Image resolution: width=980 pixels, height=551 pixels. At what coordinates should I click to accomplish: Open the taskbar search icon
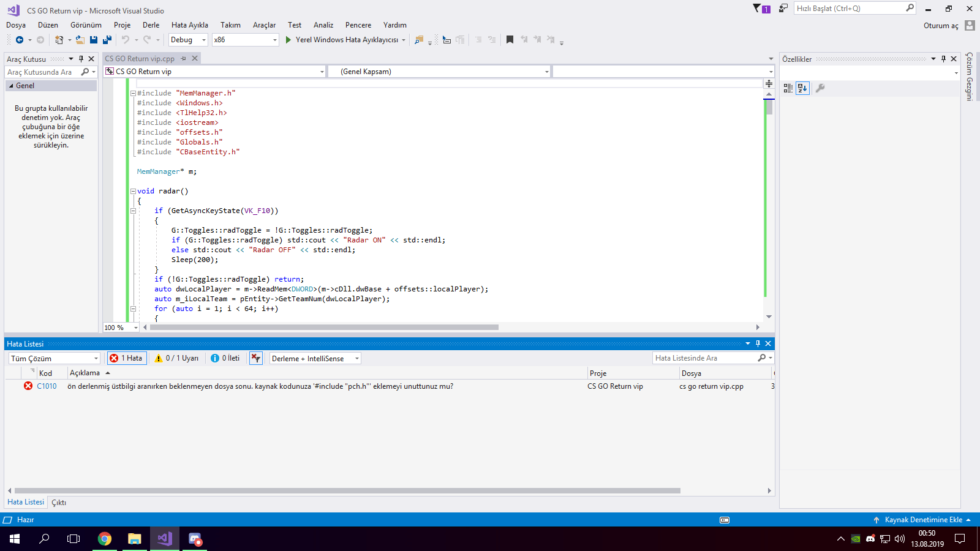(44, 539)
